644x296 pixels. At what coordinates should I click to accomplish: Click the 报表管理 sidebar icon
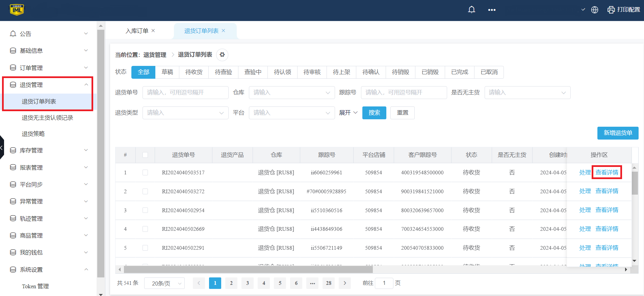click(13, 167)
